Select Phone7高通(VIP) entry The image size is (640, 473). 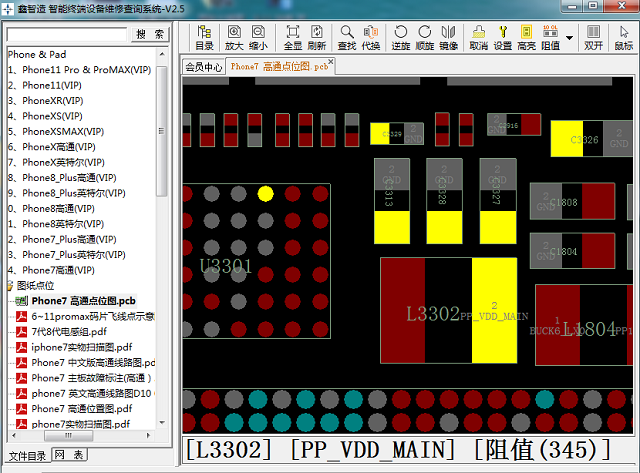pyautogui.click(x=51, y=270)
